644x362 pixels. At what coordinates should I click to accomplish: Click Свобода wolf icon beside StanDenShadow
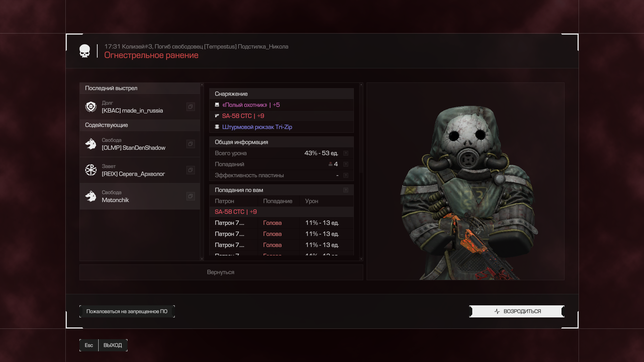(x=91, y=144)
